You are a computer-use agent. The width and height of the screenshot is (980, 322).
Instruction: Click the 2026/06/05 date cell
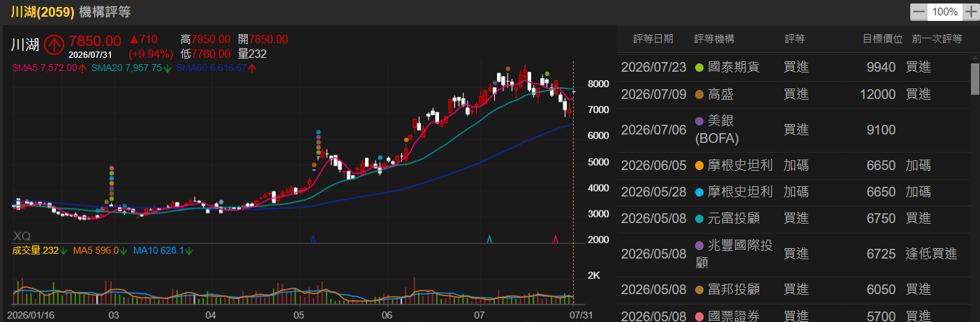[653, 166]
